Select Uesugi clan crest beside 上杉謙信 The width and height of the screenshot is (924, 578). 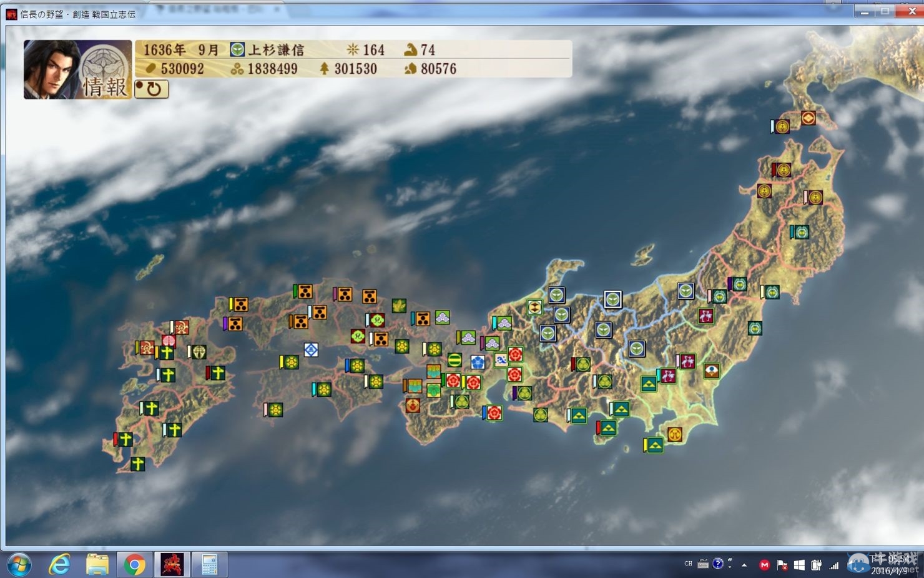tap(237, 50)
